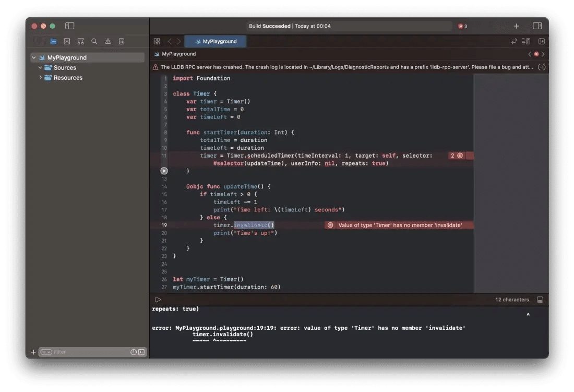
Task: Click 'myTimer.startTimer(duration: 60)' line
Action: pyautogui.click(x=226, y=287)
